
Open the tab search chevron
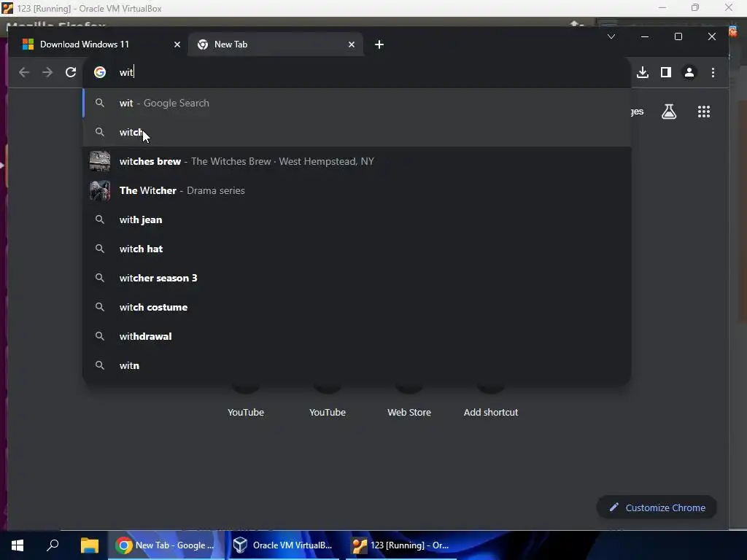[x=611, y=36]
